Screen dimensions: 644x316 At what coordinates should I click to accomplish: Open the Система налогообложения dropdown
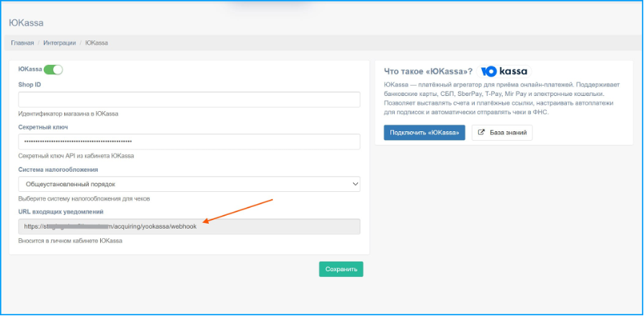point(189,184)
